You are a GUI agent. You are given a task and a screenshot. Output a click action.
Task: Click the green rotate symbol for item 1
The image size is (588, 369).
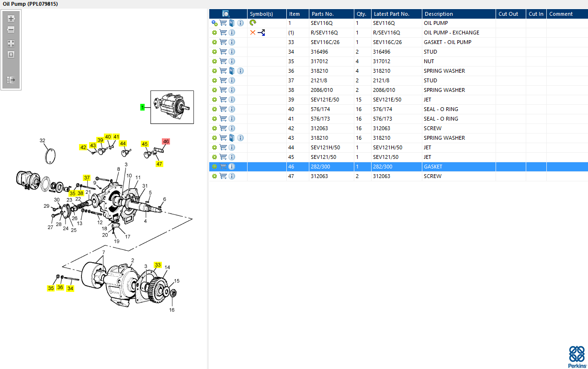253,23
